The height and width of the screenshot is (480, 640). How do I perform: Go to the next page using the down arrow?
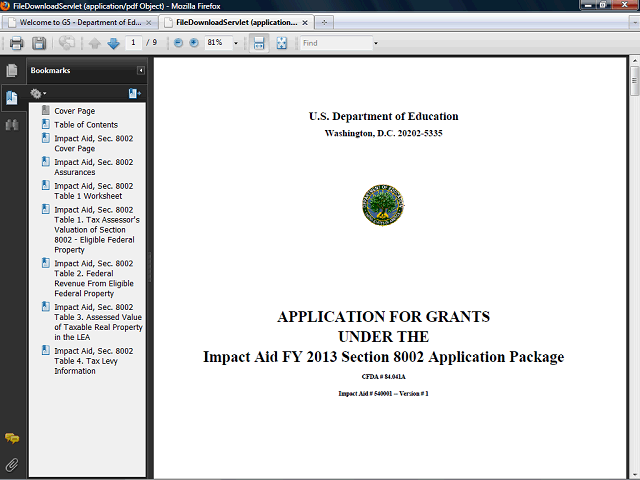pyautogui.click(x=113, y=43)
